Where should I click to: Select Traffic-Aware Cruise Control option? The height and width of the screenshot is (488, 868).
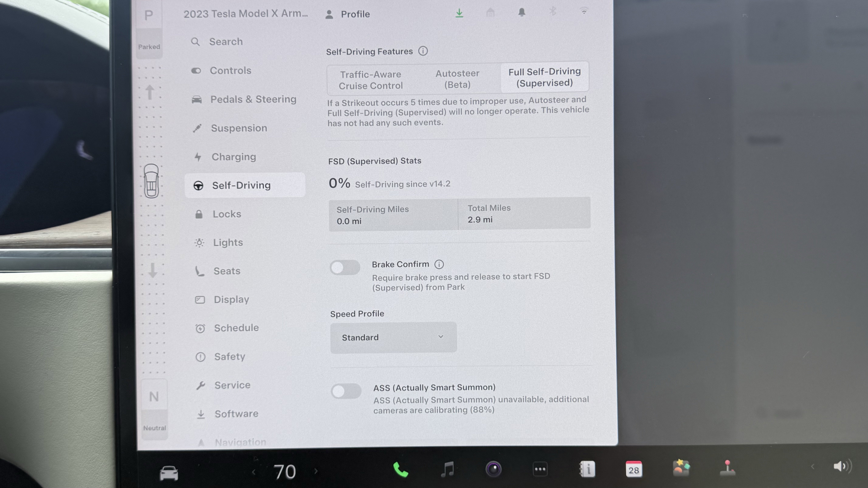370,80
